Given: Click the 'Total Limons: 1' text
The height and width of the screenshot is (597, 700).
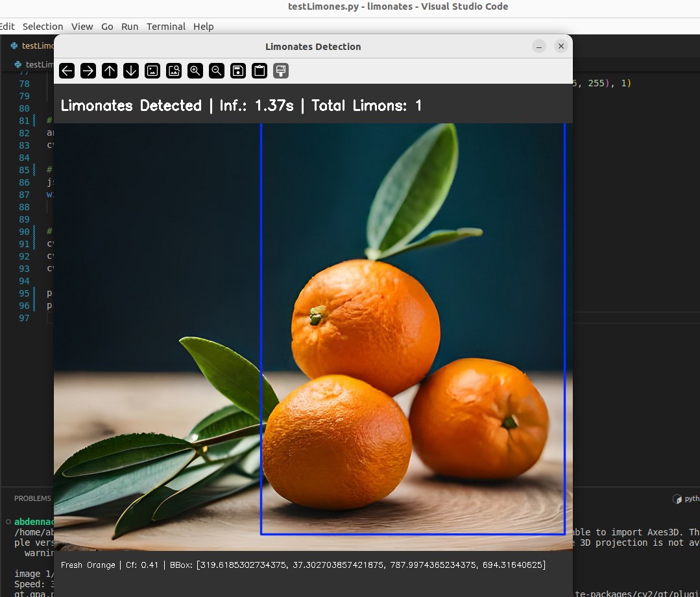Looking at the screenshot, I should (x=367, y=106).
